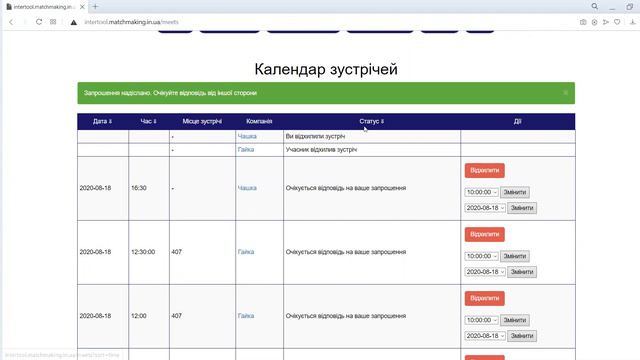
Task: Cancel the 12:30:00 meeting with Відхилити
Action: click(x=484, y=234)
